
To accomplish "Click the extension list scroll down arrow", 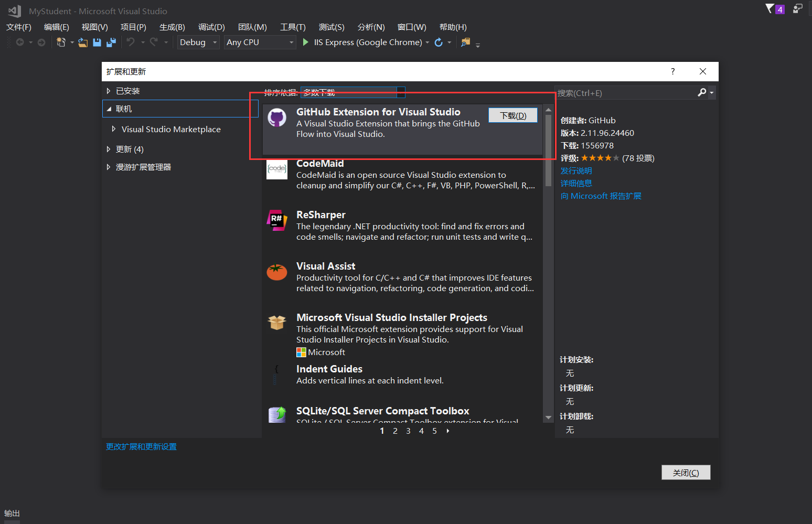I will point(548,418).
